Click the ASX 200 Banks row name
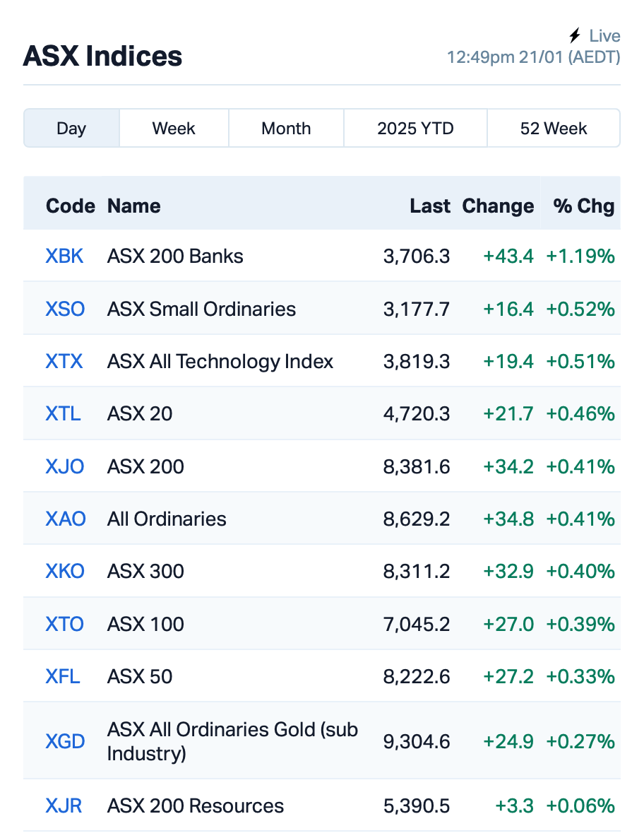The width and height of the screenshot is (644, 838). (175, 256)
